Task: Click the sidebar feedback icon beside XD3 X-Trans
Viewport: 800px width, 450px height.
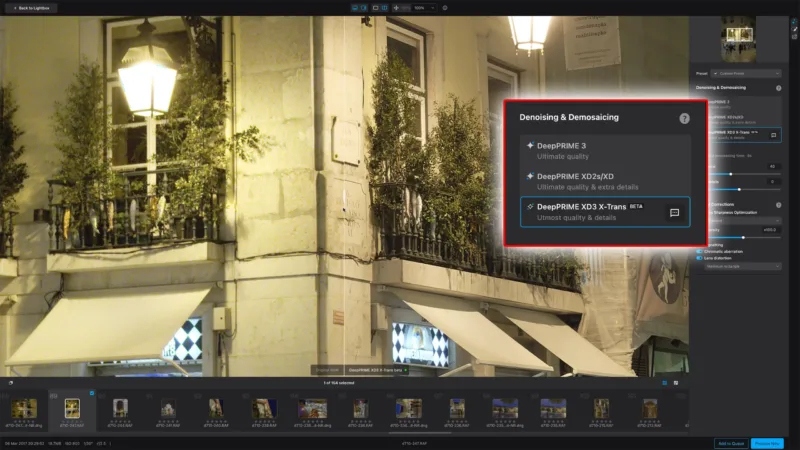Action: pyautogui.click(x=773, y=135)
